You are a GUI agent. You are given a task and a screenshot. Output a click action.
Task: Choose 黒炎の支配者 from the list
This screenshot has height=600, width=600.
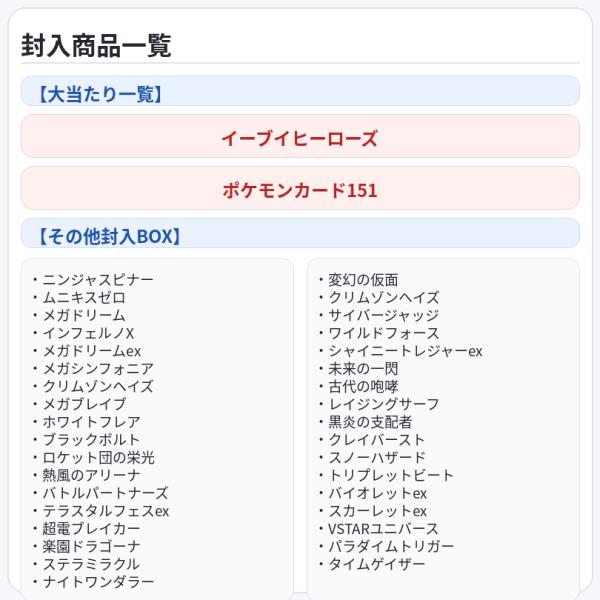(370, 422)
